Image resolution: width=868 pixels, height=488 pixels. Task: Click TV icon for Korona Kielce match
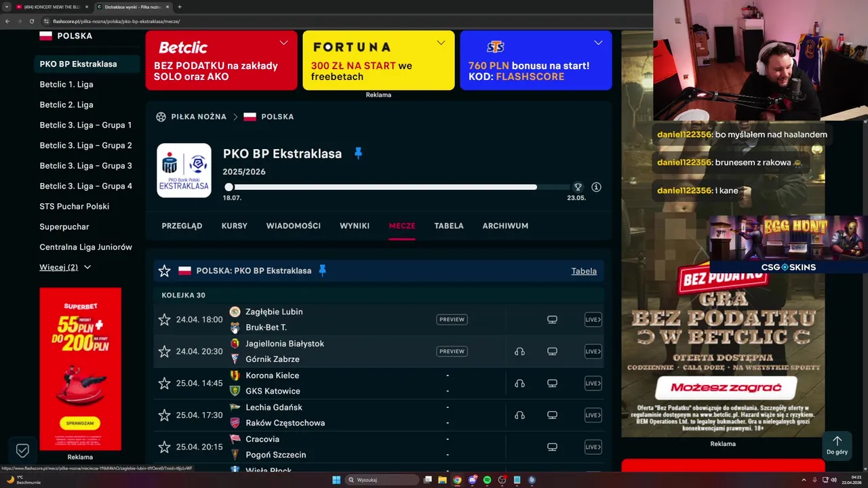552,383
